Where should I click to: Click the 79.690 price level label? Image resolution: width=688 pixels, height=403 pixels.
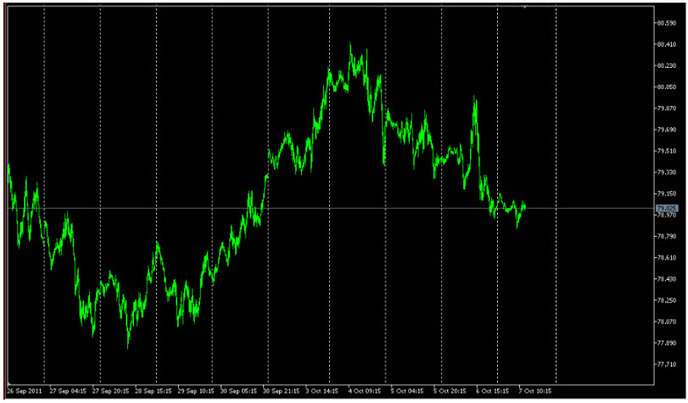(x=666, y=130)
